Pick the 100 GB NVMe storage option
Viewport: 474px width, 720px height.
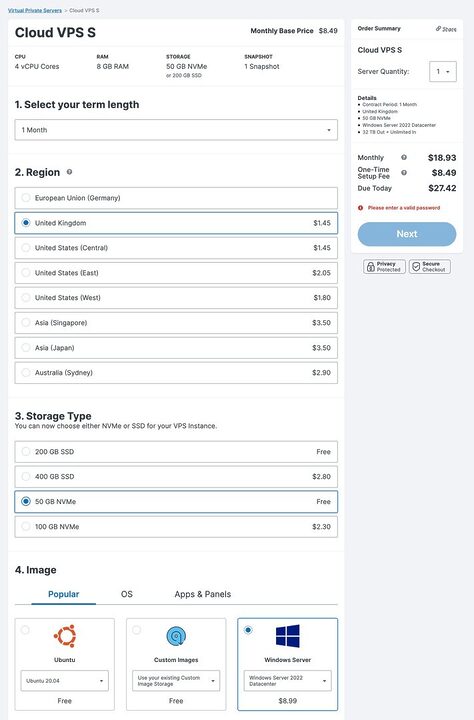point(176,527)
